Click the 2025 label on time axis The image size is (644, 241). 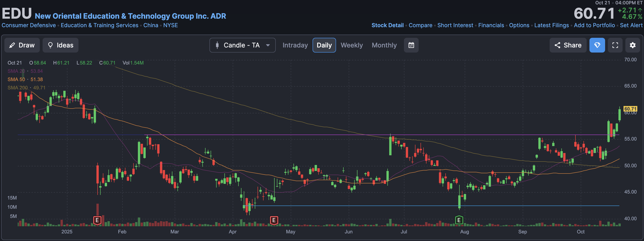(67, 232)
